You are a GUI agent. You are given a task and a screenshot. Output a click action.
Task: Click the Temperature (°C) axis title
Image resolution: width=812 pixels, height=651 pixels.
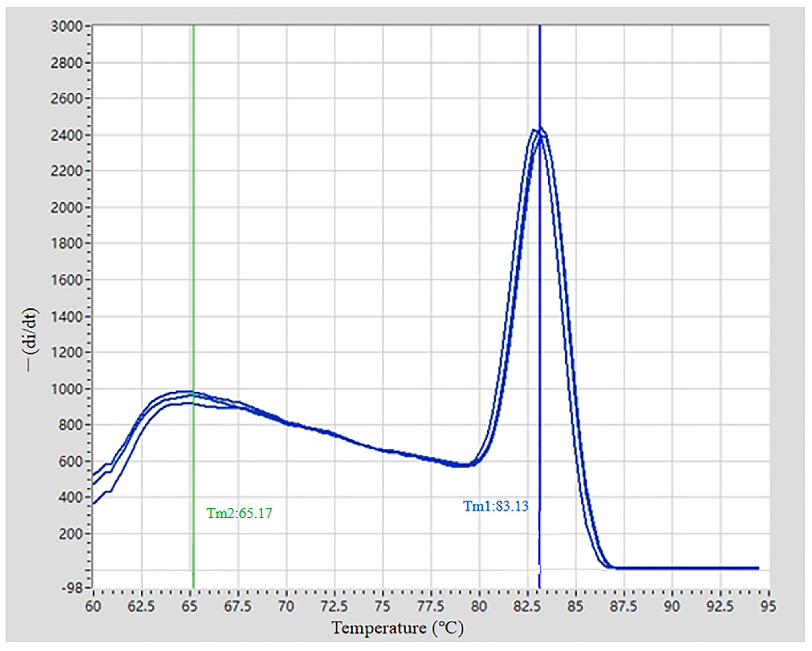tap(398, 628)
